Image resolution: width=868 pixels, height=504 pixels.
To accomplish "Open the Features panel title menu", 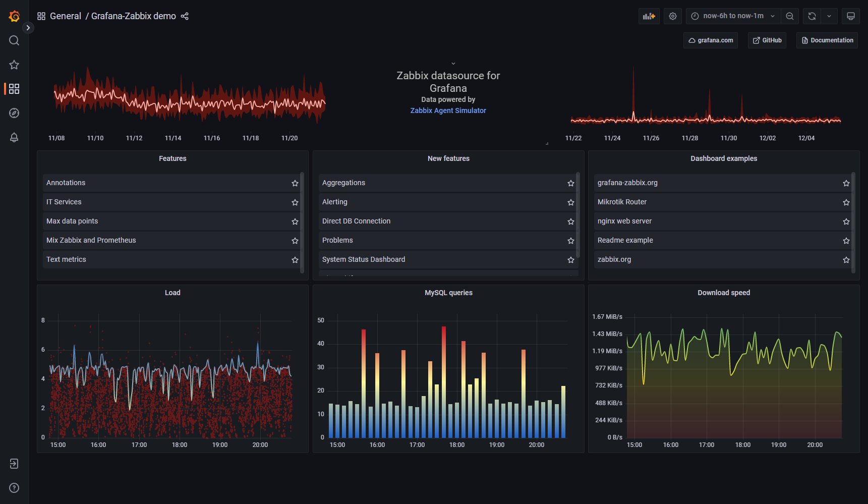I will coord(172,158).
